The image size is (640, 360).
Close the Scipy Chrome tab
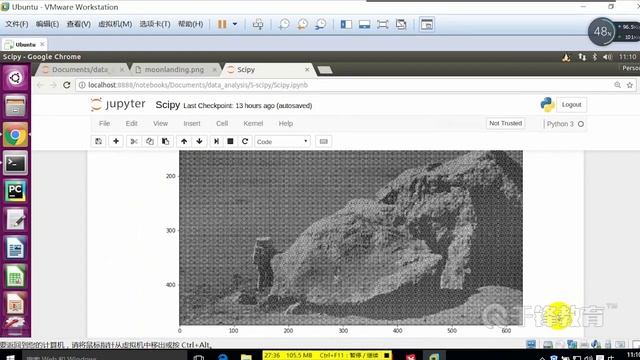click(x=307, y=70)
